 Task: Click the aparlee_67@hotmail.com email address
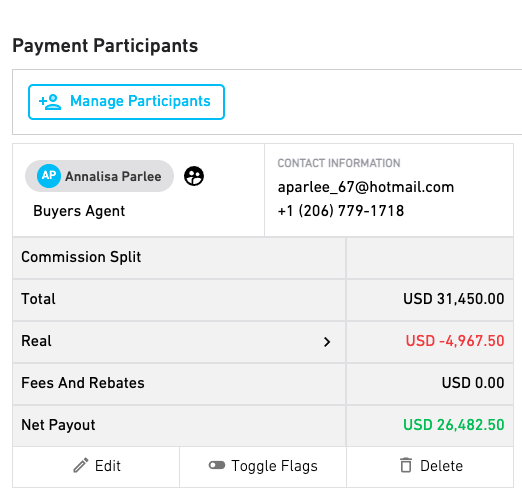pos(366,187)
